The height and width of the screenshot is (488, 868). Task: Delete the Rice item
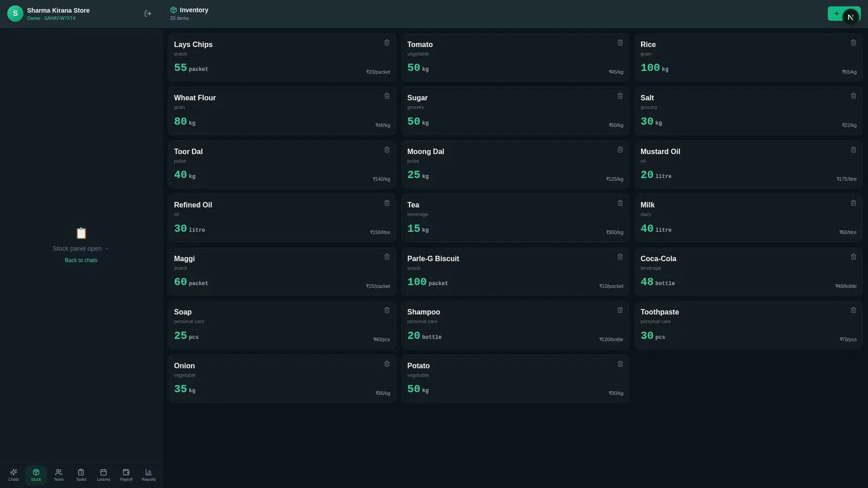pos(853,43)
